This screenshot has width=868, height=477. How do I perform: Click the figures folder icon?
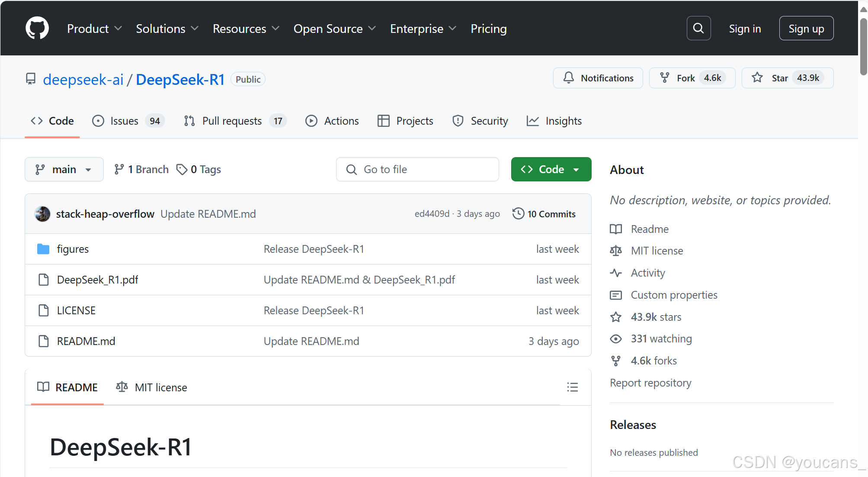coord(43,249)
